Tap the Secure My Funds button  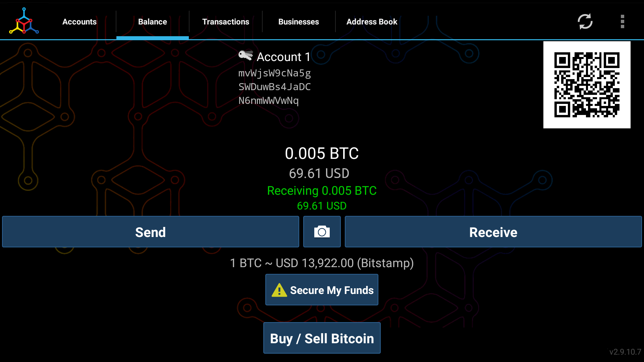coord(322,290)
